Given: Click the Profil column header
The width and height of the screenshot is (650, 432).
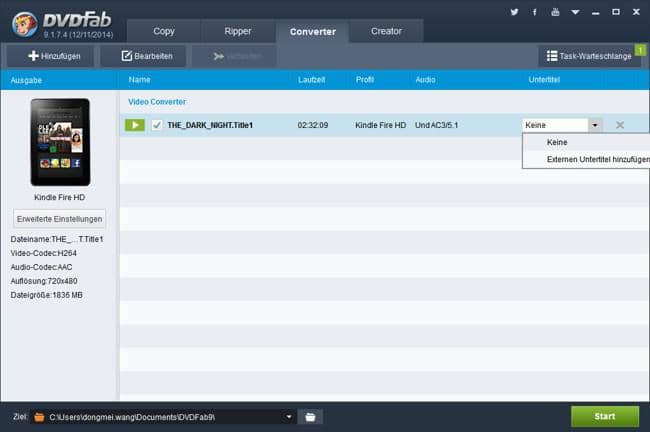Looking at the screenshot, I should [364, 80].
